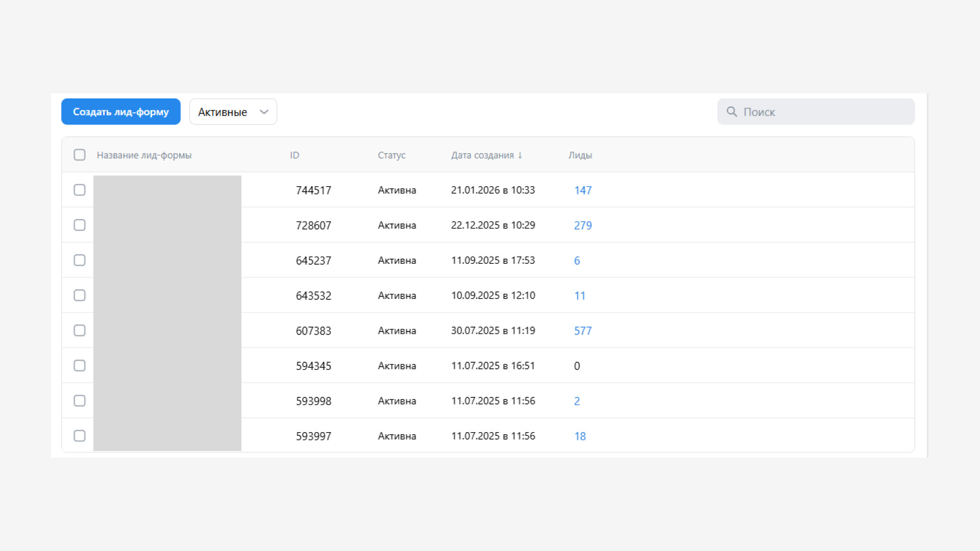Screen dimensions: 980x551
Task: Open the 147 leads link
Action: (582, 190)
